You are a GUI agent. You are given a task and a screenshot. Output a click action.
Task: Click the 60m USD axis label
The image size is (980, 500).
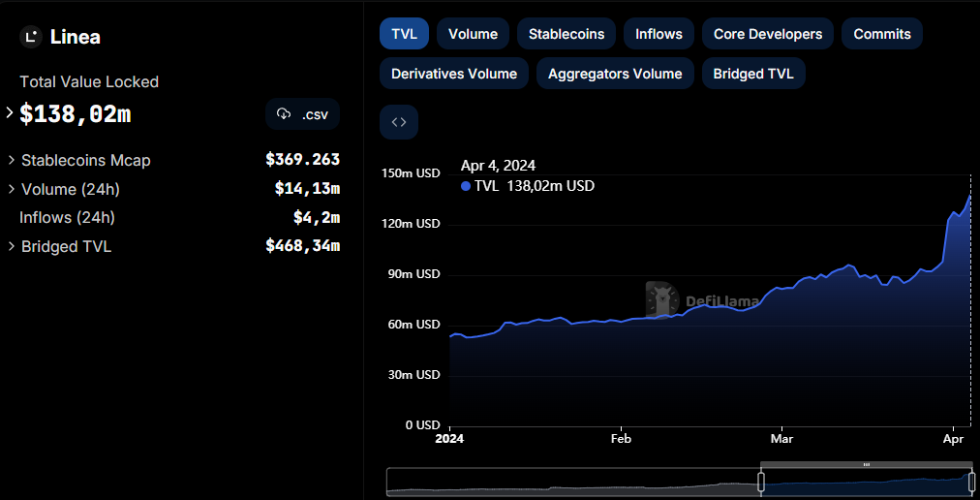pos(412,325)
